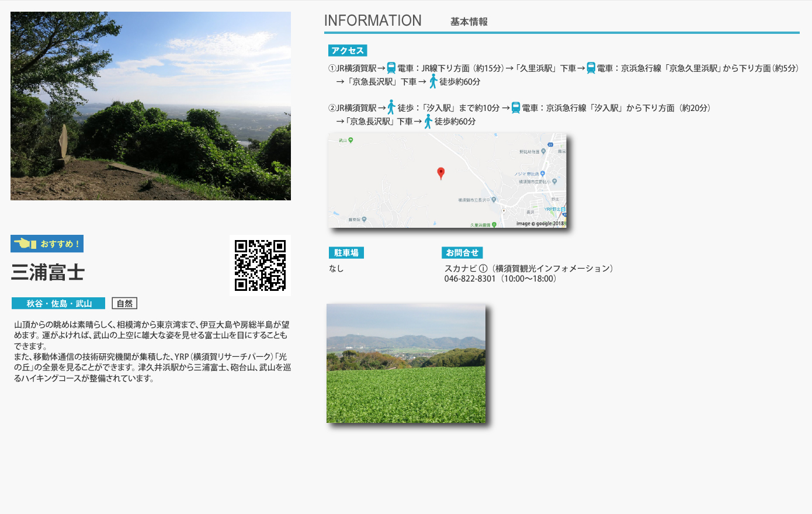Click the 基本情報 heading label

(x=469, y=22)
